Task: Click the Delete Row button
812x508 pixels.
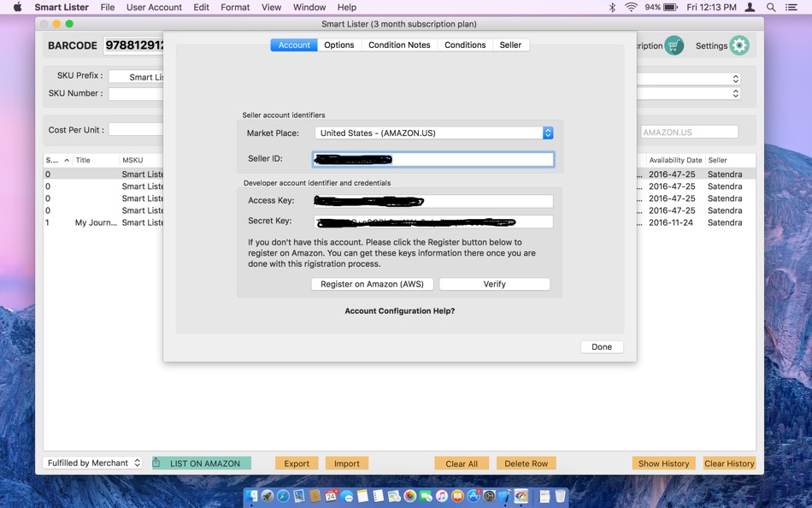Action: 527,464
